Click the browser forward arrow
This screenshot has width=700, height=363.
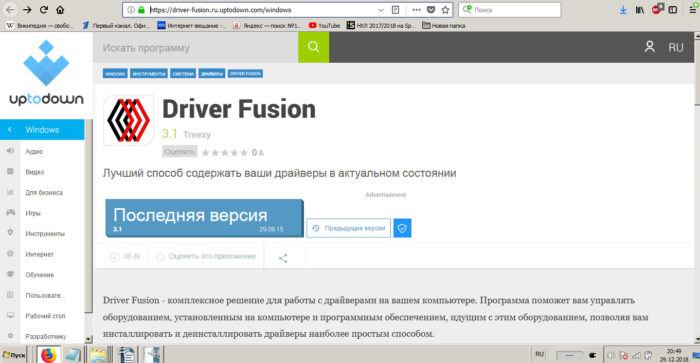click(x=27, y=9)
